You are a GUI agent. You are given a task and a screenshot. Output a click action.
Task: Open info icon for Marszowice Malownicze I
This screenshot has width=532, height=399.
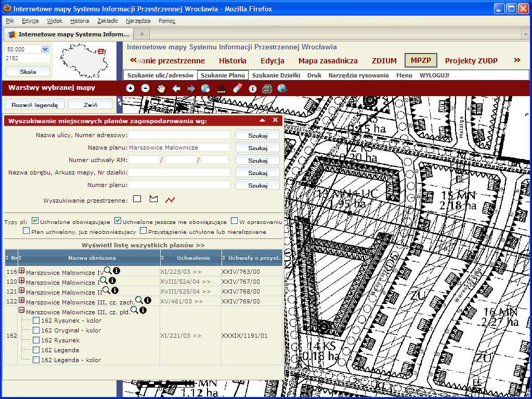[112, 281]
